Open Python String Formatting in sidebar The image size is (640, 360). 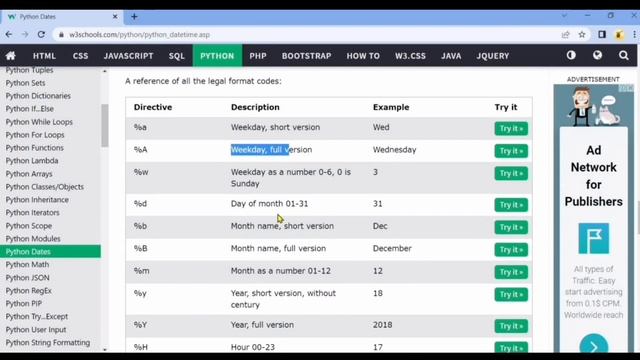[48, 343]
